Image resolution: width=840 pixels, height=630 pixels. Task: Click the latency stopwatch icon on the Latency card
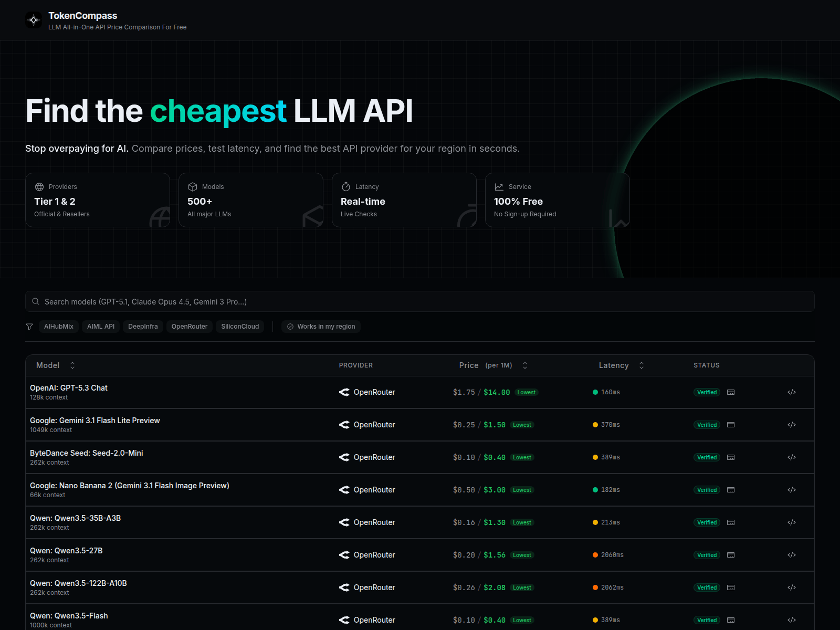[345, 186]
